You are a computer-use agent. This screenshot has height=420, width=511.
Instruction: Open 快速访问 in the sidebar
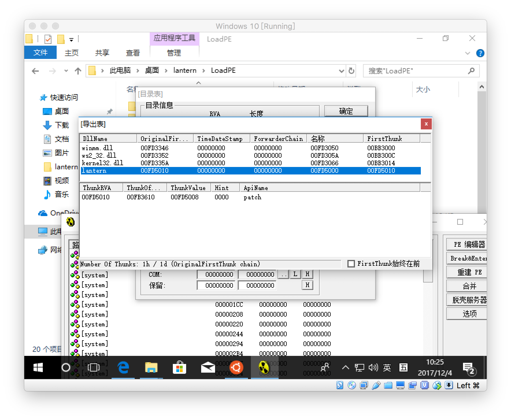(64, 97)
